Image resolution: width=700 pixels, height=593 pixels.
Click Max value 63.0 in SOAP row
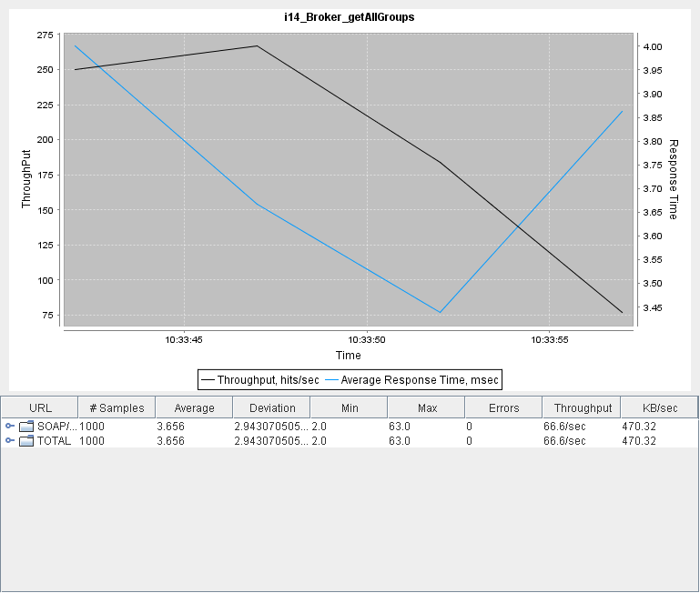[400, 427]
